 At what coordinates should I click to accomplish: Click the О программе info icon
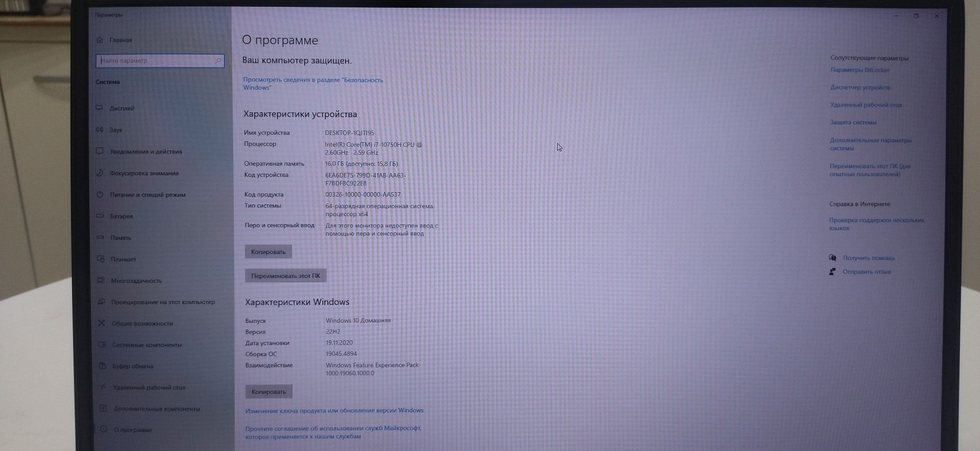click(104, 429)
